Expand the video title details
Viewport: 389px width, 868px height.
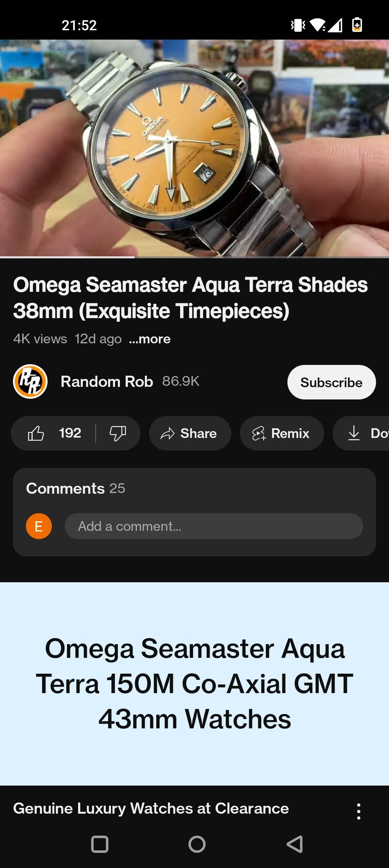tap(190, 298)
